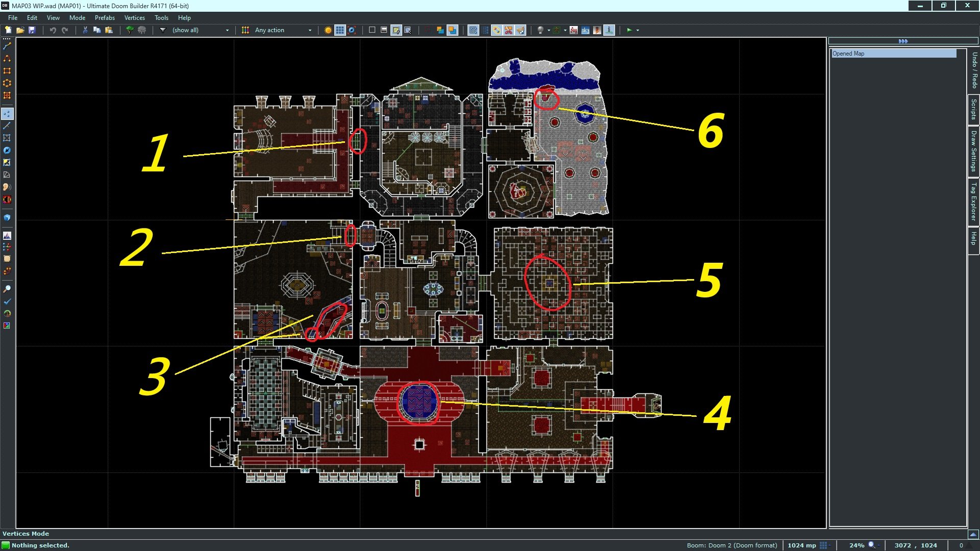Open the Draw Settings side tab
Viewport: 980px width, 551px height.
point(974,151)
